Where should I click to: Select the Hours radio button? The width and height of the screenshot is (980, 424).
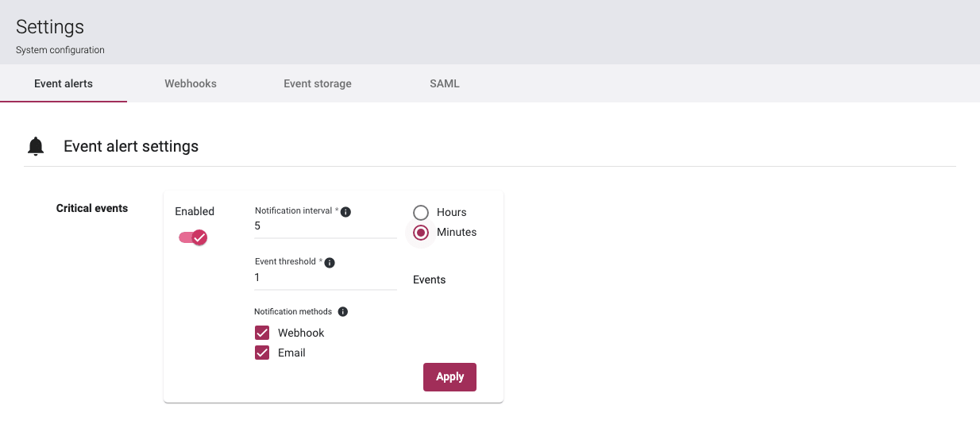point(421,212)
